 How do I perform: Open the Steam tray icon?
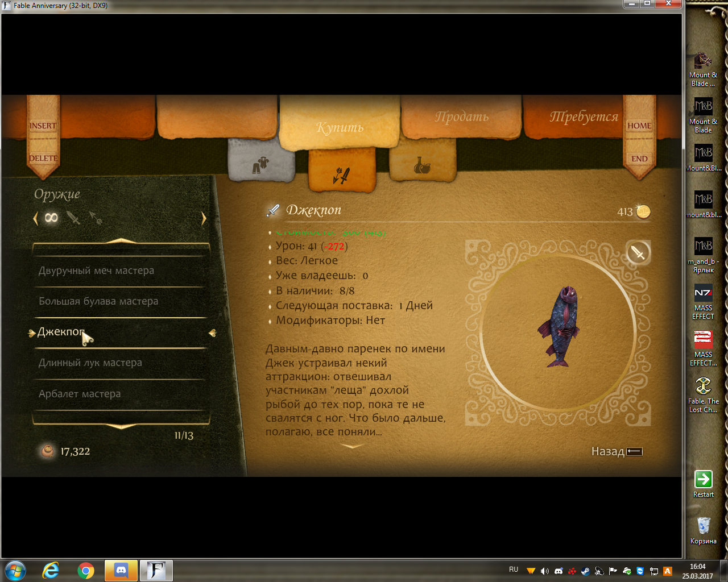(585, 571)
